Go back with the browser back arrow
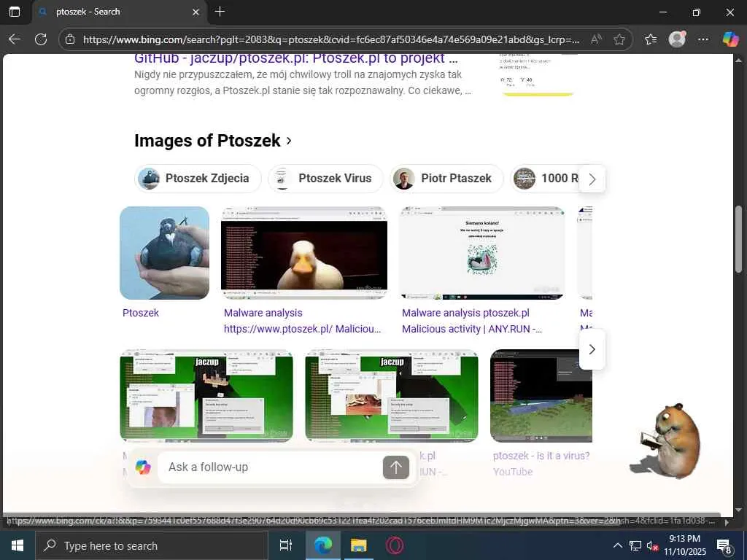The height and width of the screenshot is (560, 747). tap(15, 39)
